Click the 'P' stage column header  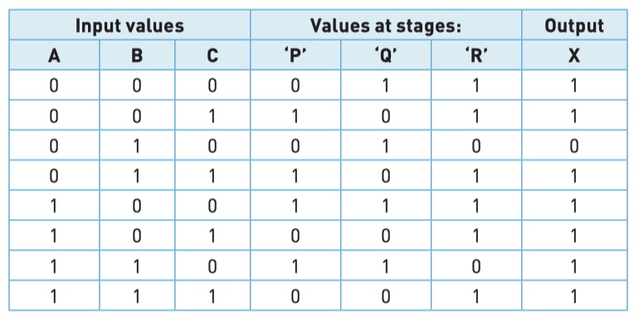tap(295, 55)
